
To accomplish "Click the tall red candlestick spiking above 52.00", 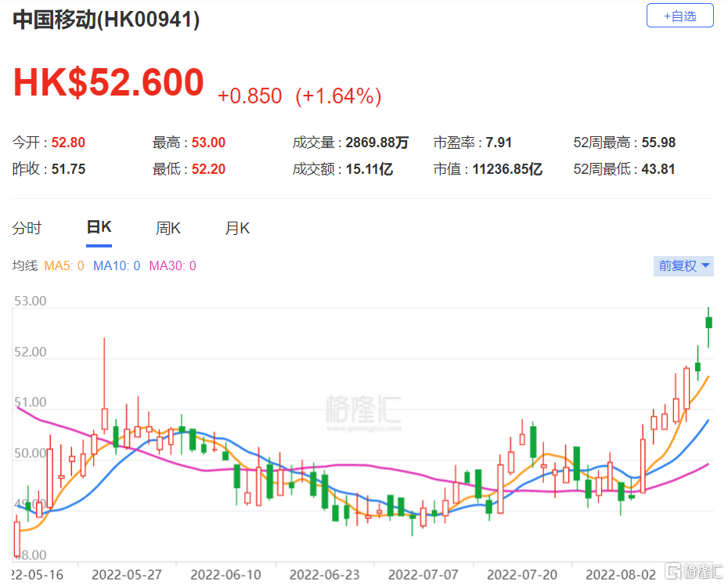I will (x=104, y=385).
